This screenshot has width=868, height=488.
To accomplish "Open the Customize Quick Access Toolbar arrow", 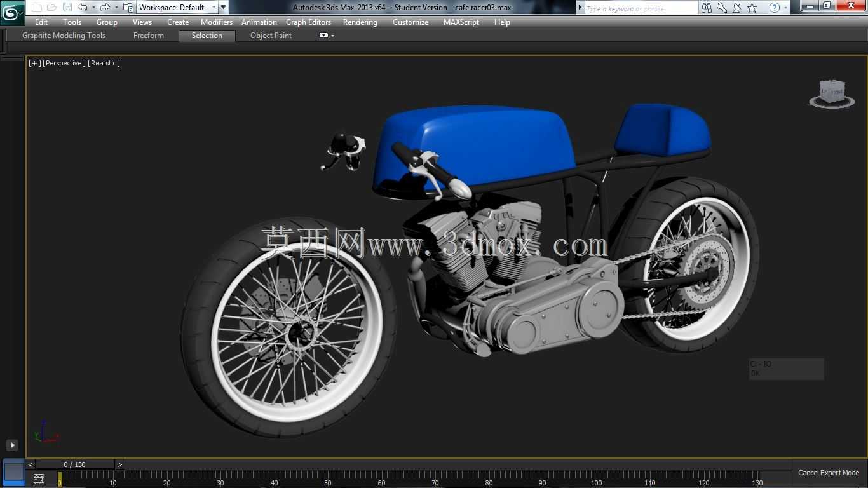I will tap(223, 8).
